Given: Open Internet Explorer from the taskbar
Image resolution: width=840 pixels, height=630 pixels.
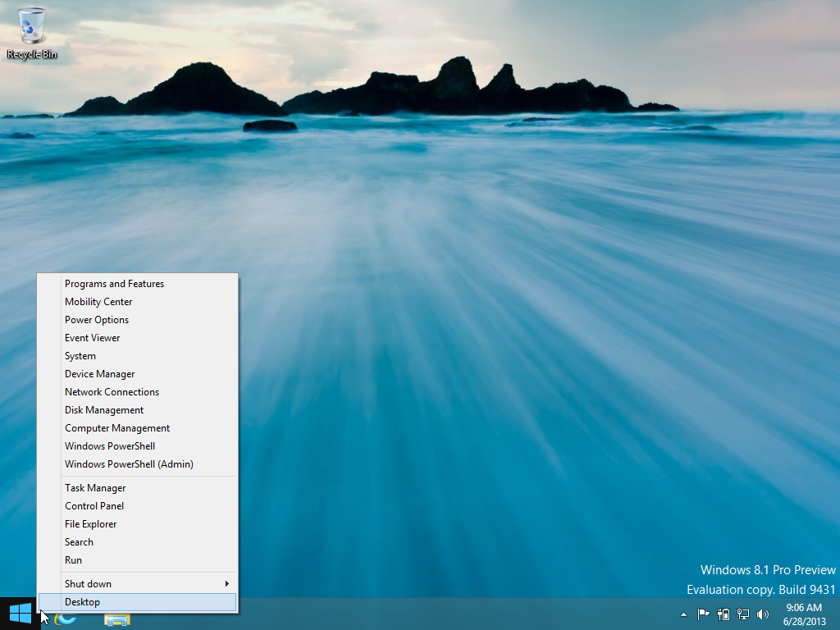Looking at the screenshot, I should 66,618.
